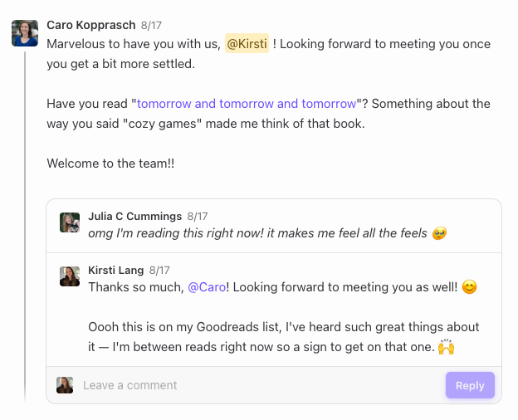
Task: Click the smiling blush emoji in Kirsti's reply
Action: tap(470, 287)
